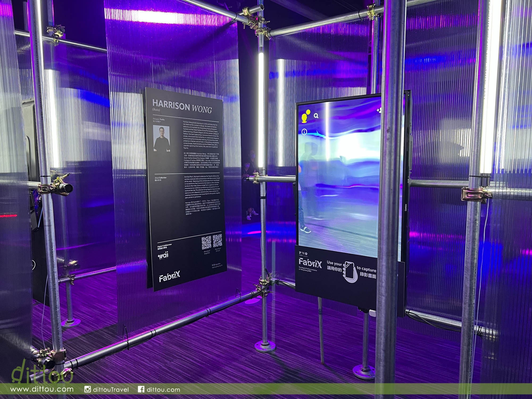
Task: Tap the About Collection section label
Action: (x=161, y=177)
